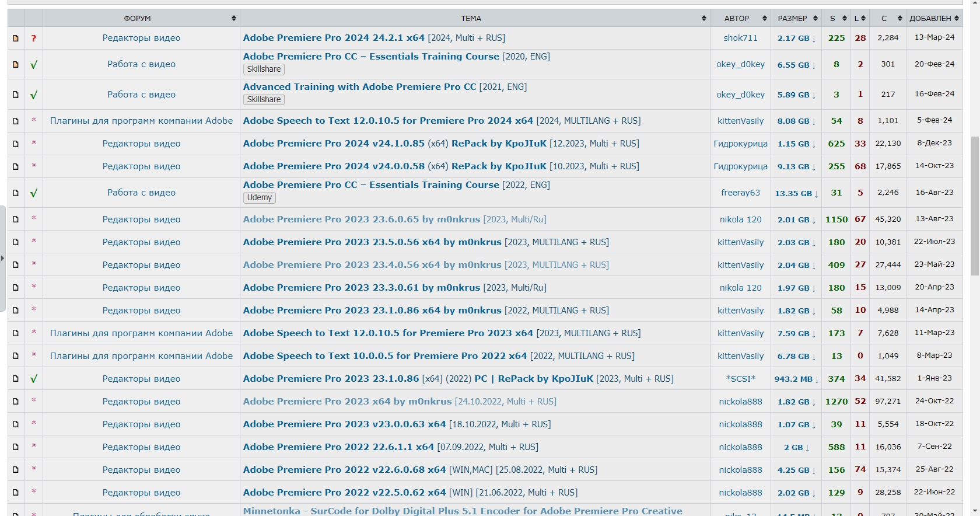This screenshot has height=516, width=980.
Task: Sort by seeders using the S column header
Action: tap(836, 18)
